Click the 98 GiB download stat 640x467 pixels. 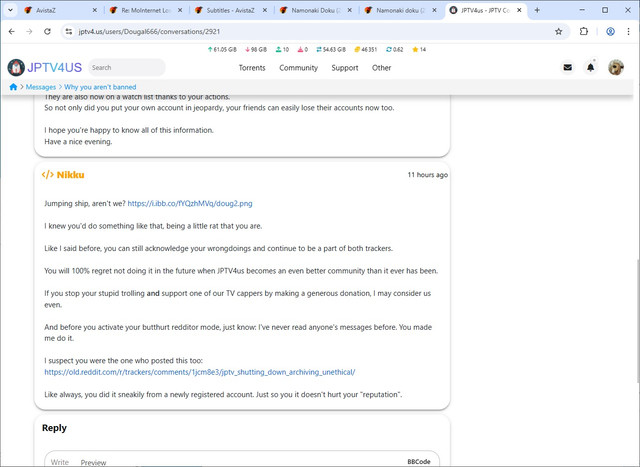click(x=256, y=49)
